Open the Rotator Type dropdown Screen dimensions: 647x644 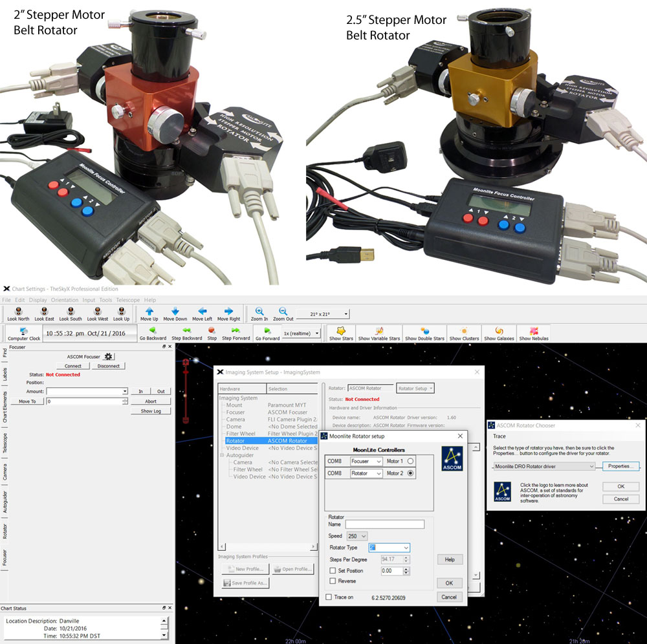389,548
